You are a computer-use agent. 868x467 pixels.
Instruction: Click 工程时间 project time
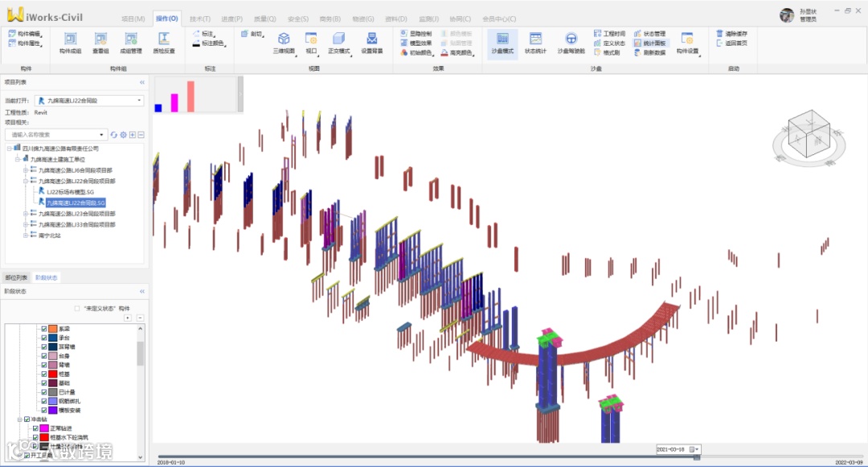[609, 34]
